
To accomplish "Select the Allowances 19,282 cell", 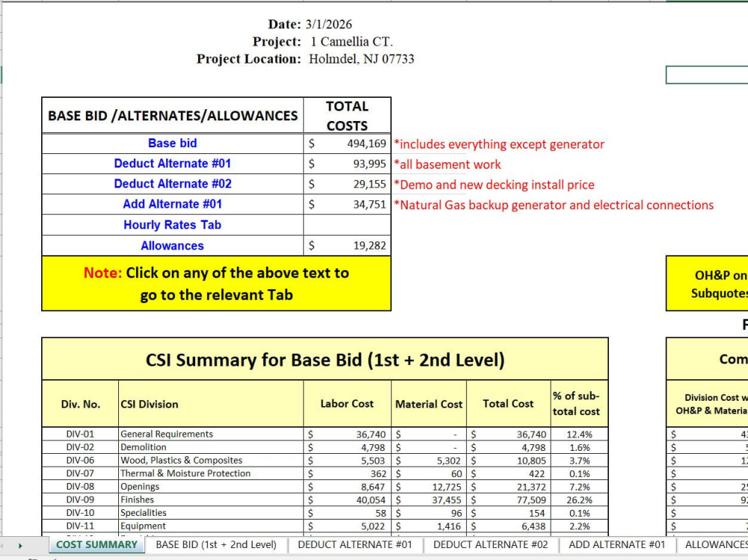I will (x=347, y=246).
